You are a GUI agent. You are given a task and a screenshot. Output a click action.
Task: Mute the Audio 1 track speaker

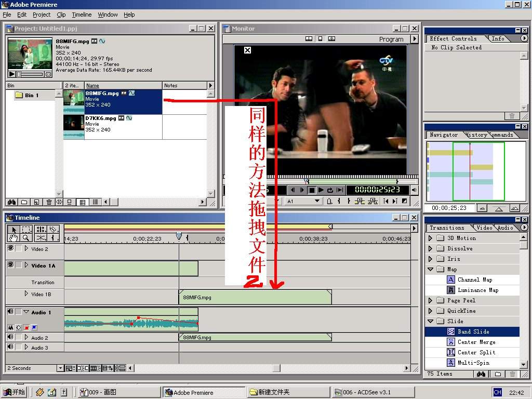(10, 312)
